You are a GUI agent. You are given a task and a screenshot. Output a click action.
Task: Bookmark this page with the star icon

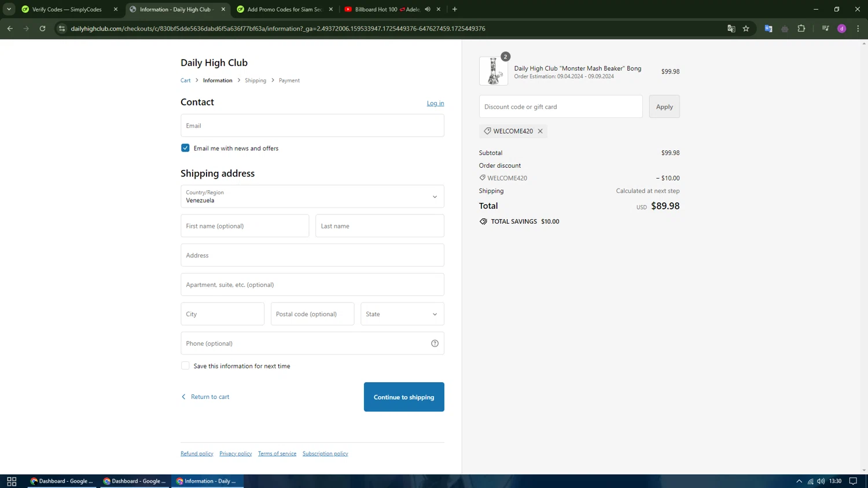746,28
